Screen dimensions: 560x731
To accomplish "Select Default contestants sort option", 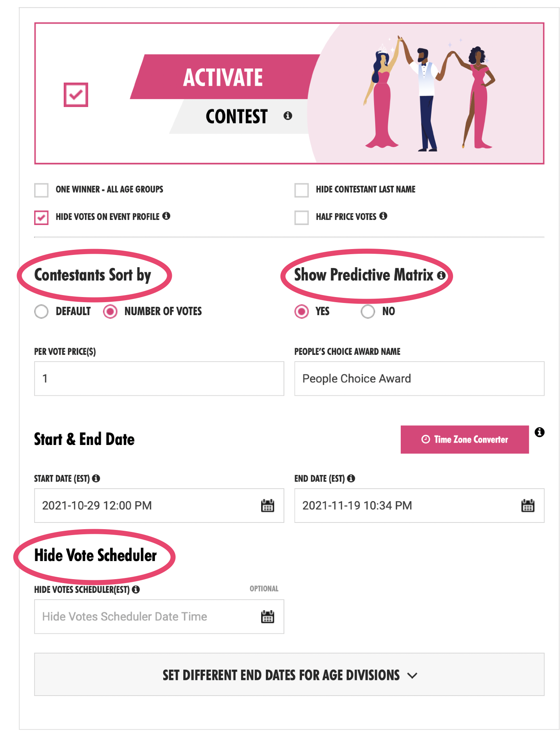I will 41,312.
